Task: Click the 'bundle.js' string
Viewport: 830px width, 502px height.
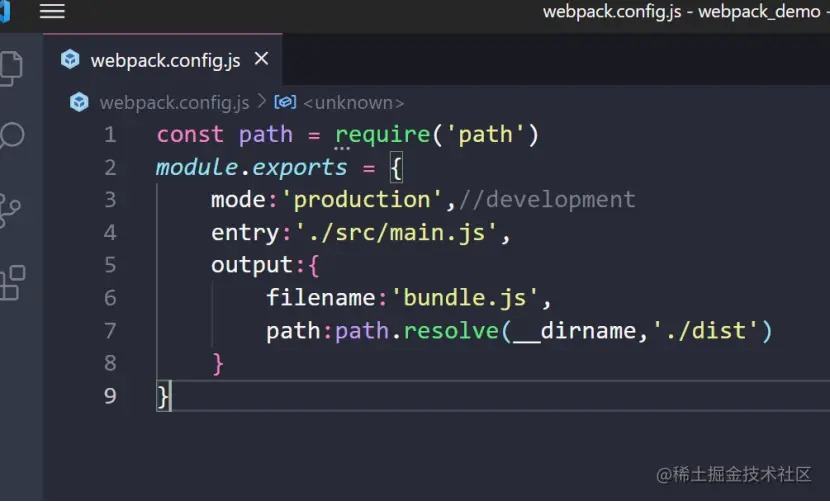Action: pyautogui.click(x=464, y=298)
